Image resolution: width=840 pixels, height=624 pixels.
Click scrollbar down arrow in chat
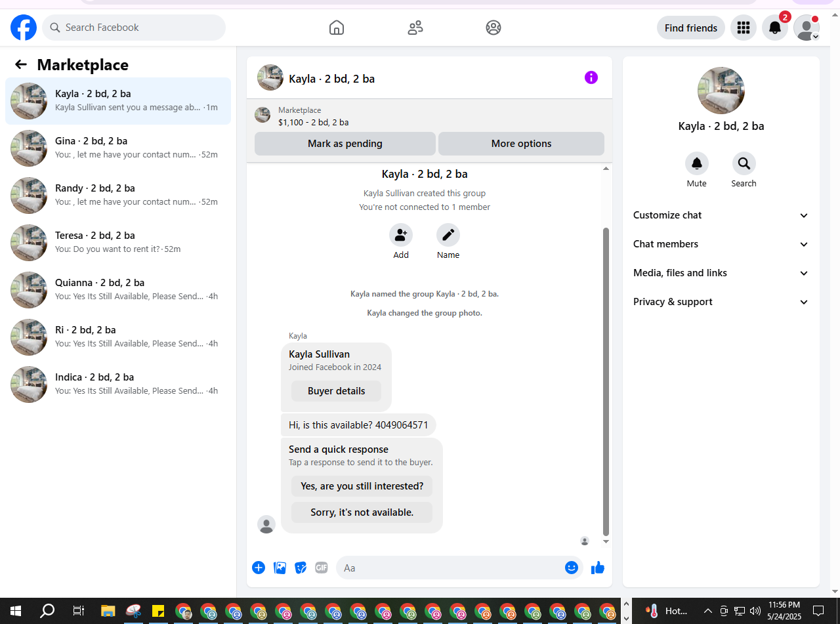click(606, 542)
